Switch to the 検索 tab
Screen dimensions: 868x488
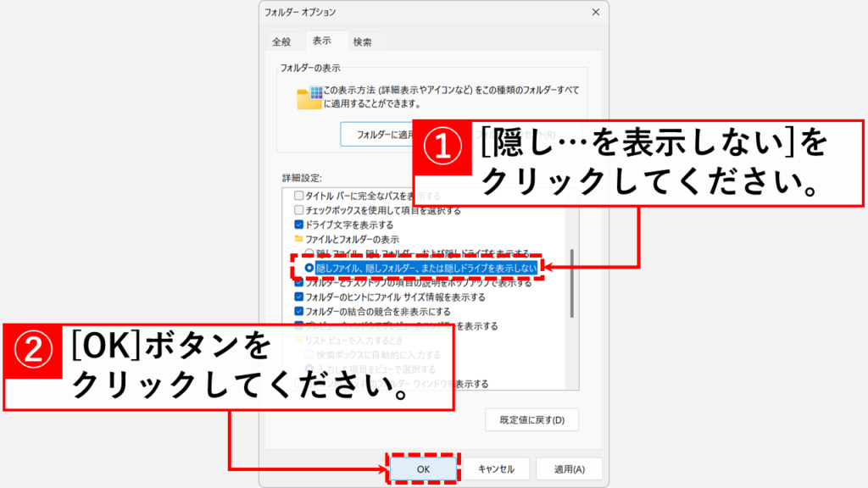(x=363, y=42)
